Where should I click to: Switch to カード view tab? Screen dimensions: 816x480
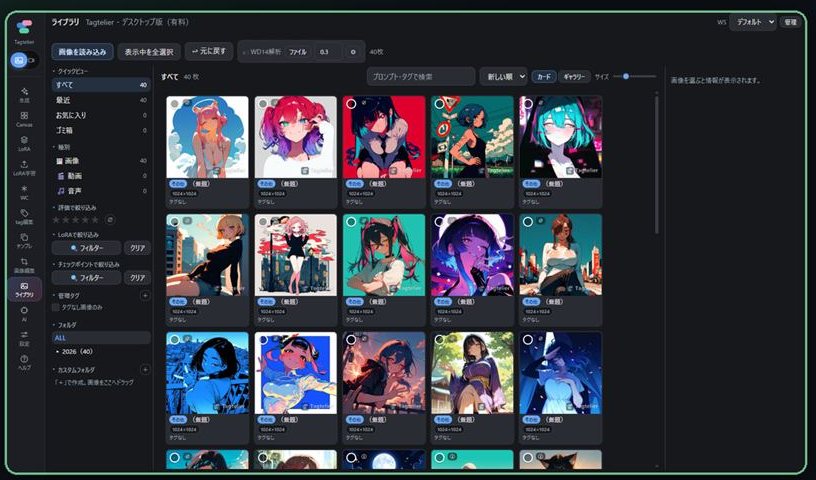(x=544, y=77)
